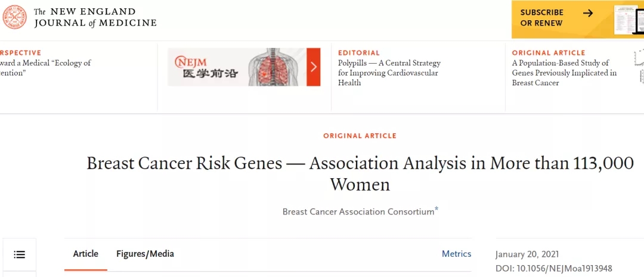Viewport: 644px width, 277px height.
Task: Click the NEJM circular seal logo
Action: [15, 18]
